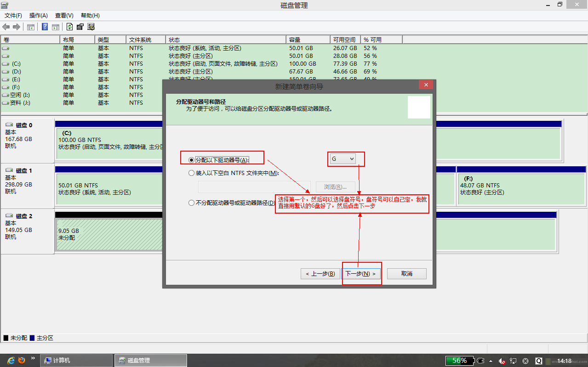Click the 磁盘 1 disk icon
This screenshot has width=588, height=367.
9,170
